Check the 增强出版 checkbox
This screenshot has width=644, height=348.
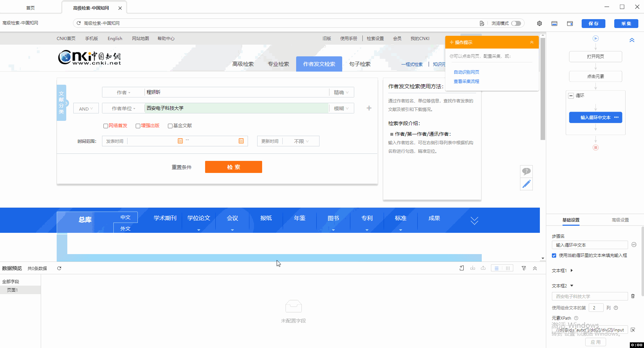138,126
